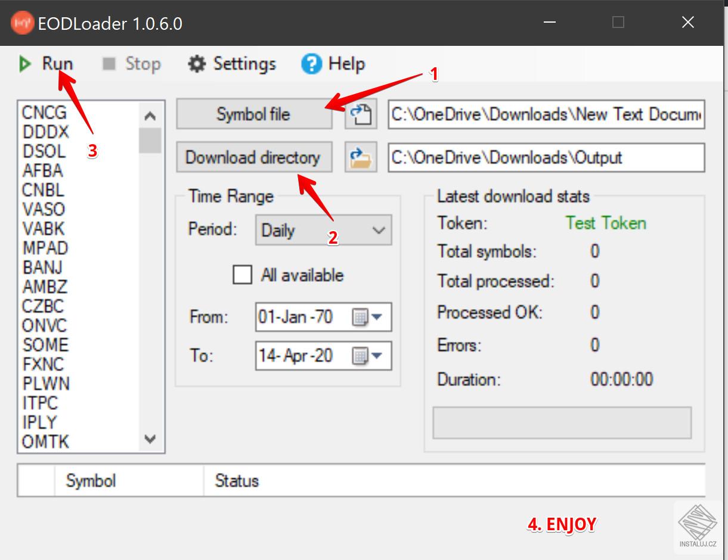Check the box in the Time Range group
728x560 pixels.
pos(242,275)
